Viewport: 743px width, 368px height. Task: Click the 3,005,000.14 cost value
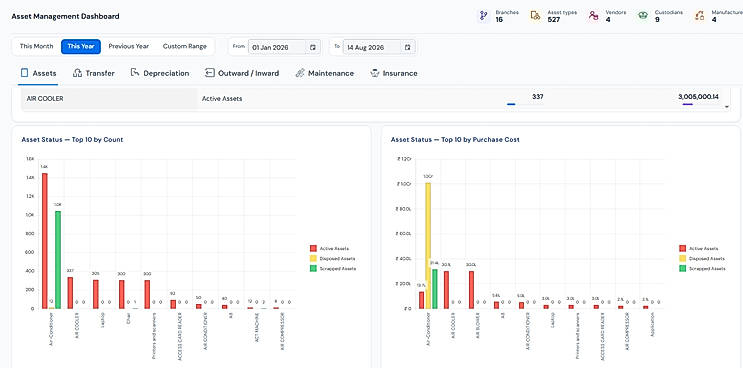698,97
